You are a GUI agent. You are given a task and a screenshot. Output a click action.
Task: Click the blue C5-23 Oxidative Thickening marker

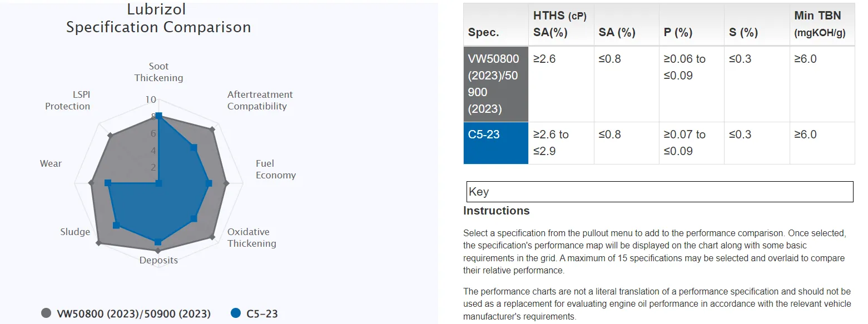pos(194,218)
